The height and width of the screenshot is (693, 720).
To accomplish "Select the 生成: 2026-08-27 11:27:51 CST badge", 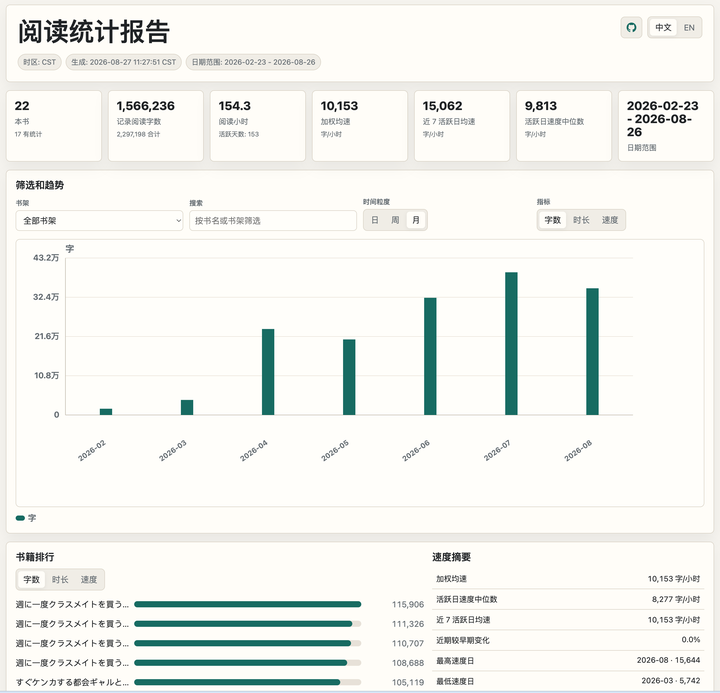I will [x=124, y=62].
